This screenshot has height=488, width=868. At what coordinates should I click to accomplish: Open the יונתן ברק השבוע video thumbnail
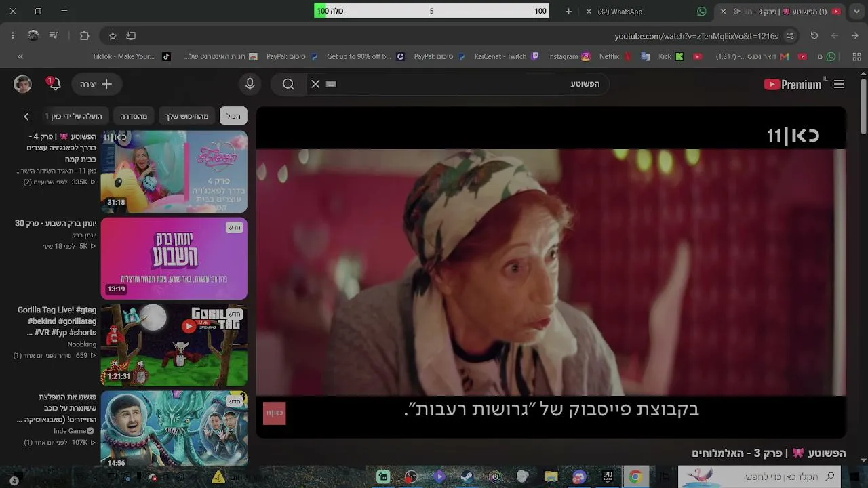[174, 258]
